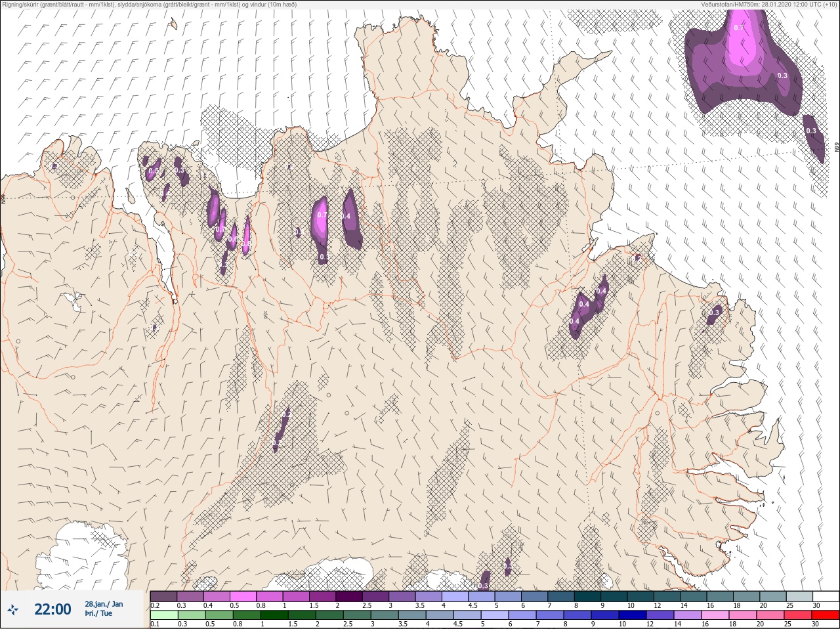Viewport: 840px width, 629px height.
Task: Click the "N99" label on the right map edge
Action: [837, 148]
